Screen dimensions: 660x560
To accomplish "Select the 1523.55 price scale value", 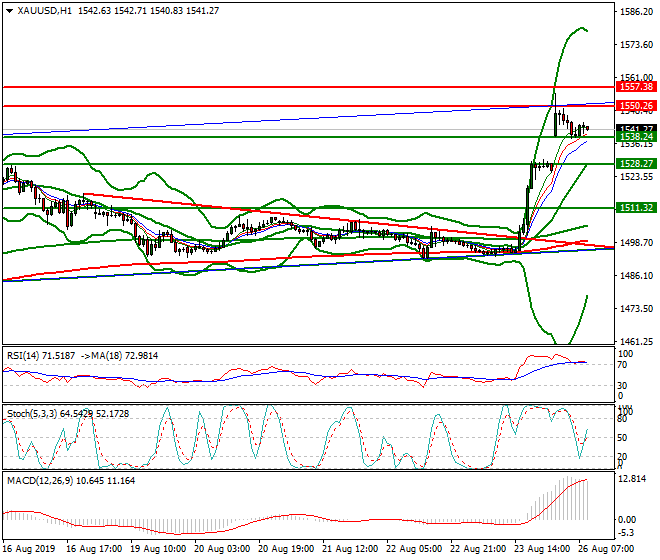I will [x=636, y=177].
